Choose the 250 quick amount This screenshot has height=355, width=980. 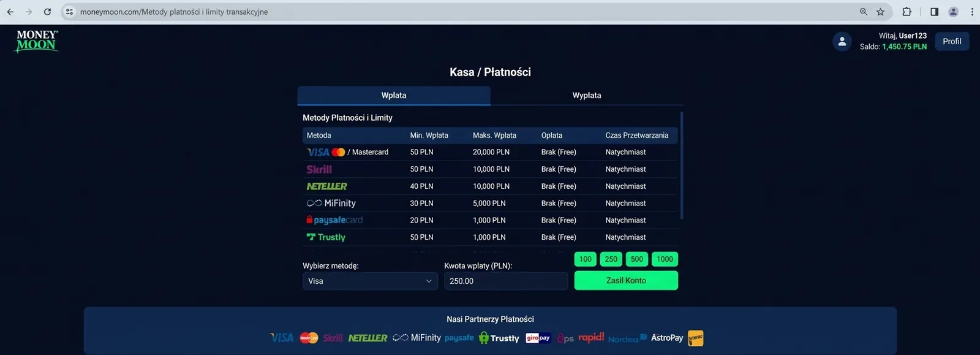[x=611, y=259]
